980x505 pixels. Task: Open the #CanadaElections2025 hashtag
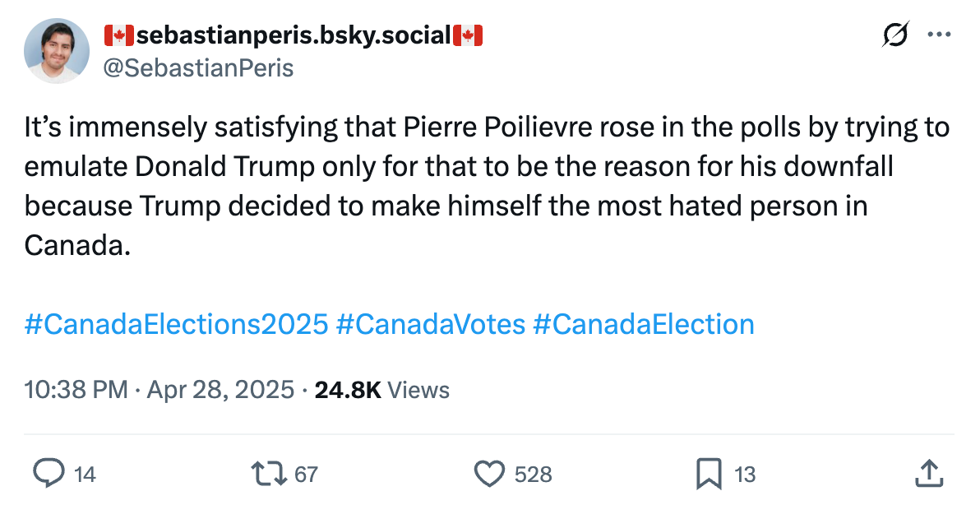tap(173, 324)
